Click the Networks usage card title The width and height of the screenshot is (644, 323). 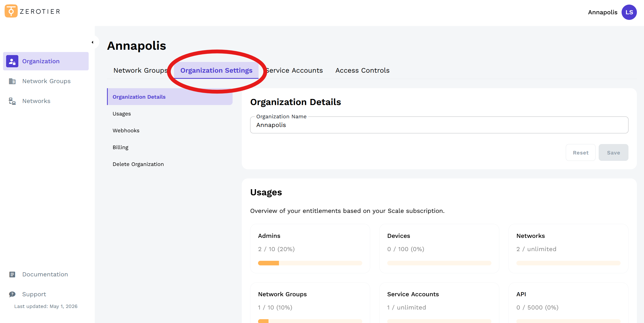[x=531, y=236]
